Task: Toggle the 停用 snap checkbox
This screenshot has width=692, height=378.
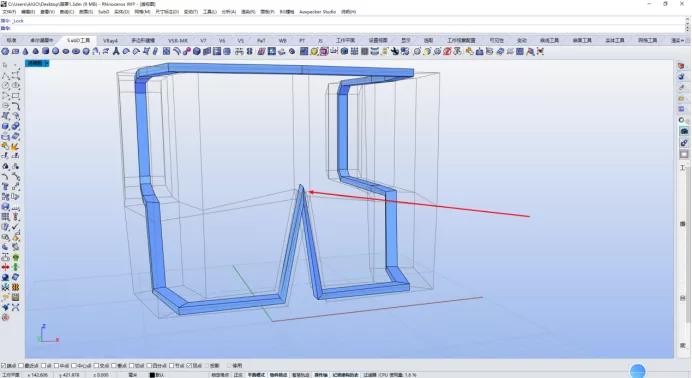Action: coord(229,366)
